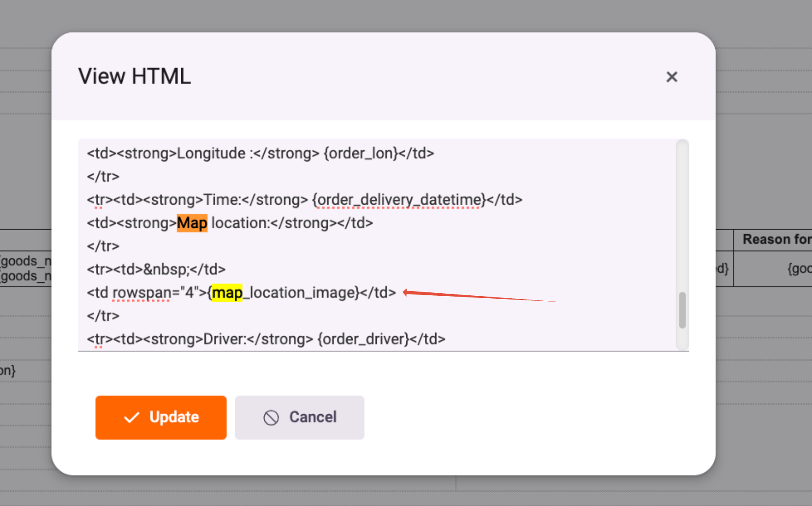
Task: Click the orange-highlighted word Map
Action: (192, 223)
